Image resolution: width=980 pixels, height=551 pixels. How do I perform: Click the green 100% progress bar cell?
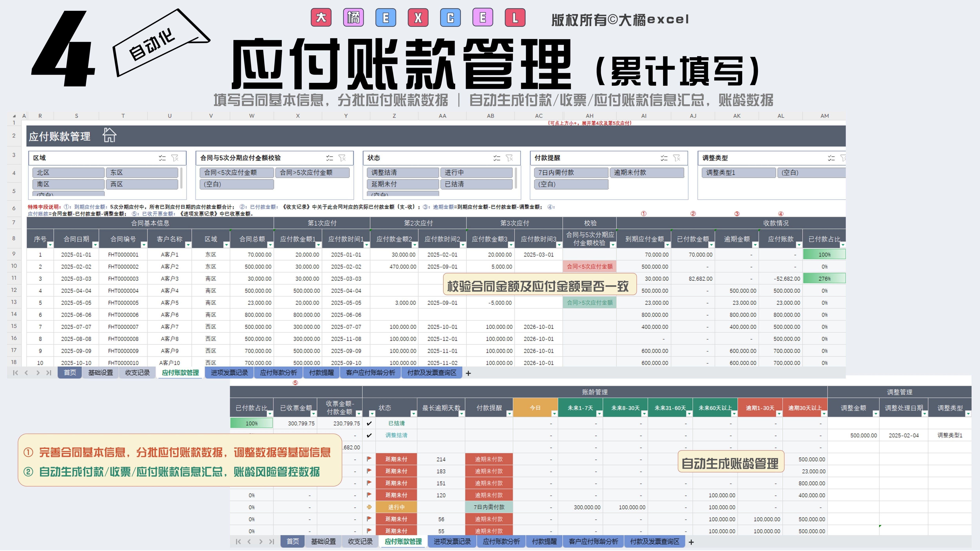pyautogui.click(x=824, y=254)
